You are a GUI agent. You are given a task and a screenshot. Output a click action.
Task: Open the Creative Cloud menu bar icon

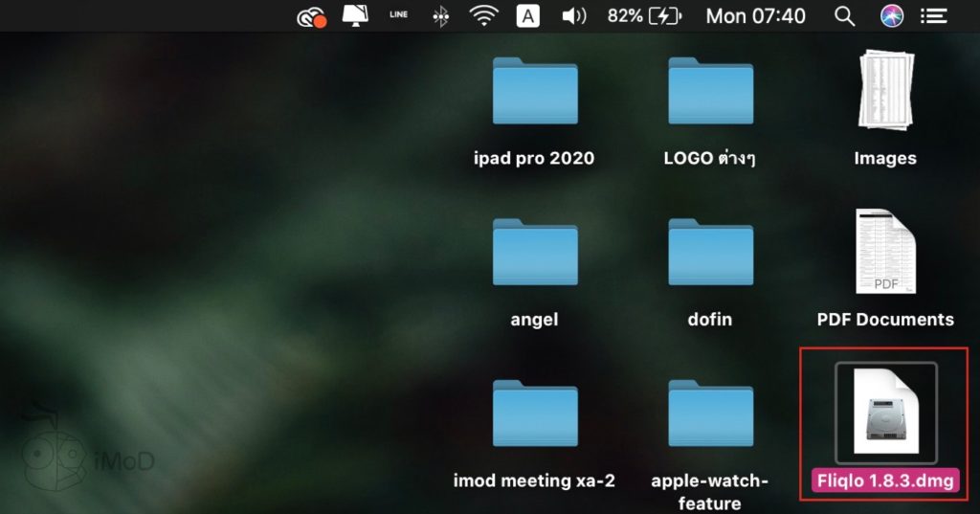click(x=311, y=16)
